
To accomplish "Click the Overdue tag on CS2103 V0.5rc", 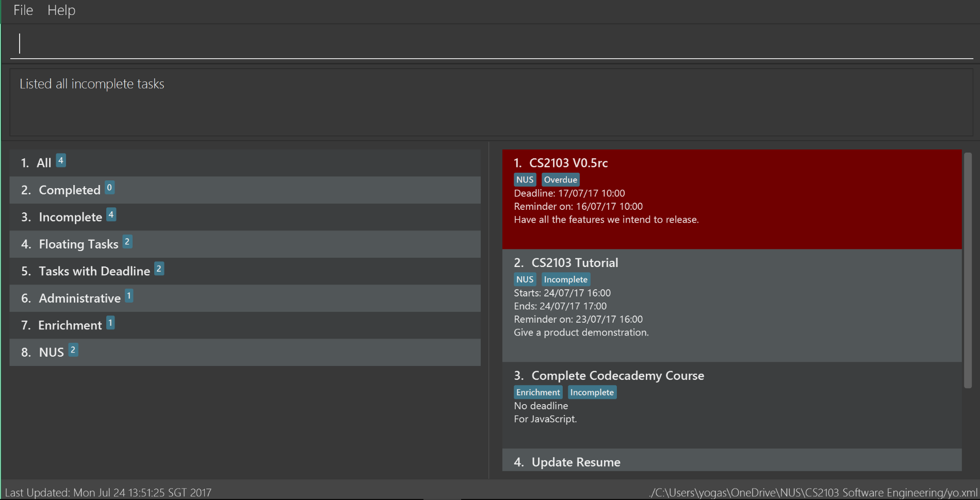I will [561, 179].
